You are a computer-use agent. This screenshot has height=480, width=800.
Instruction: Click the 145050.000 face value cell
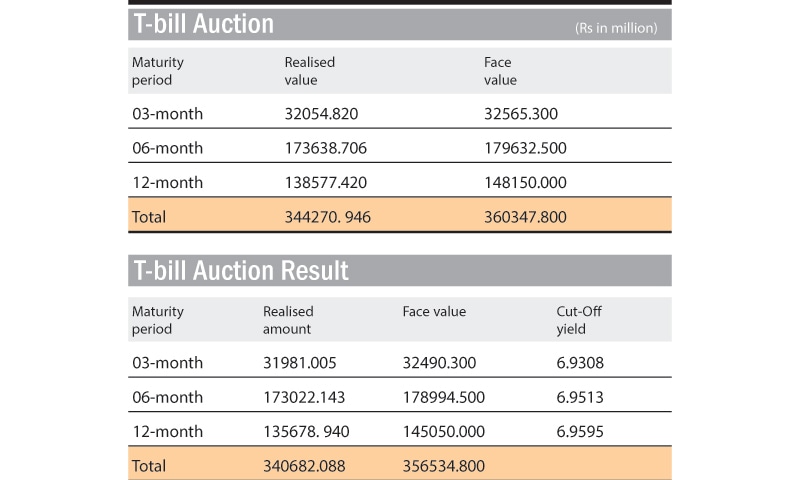[x=444, y=431]
